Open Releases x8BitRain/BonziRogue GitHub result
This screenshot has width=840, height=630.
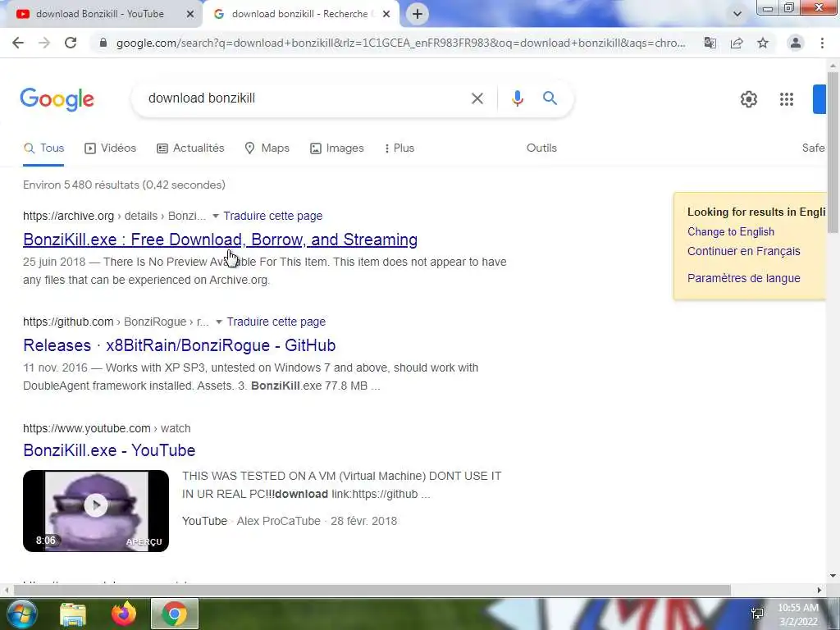(180, 345)
